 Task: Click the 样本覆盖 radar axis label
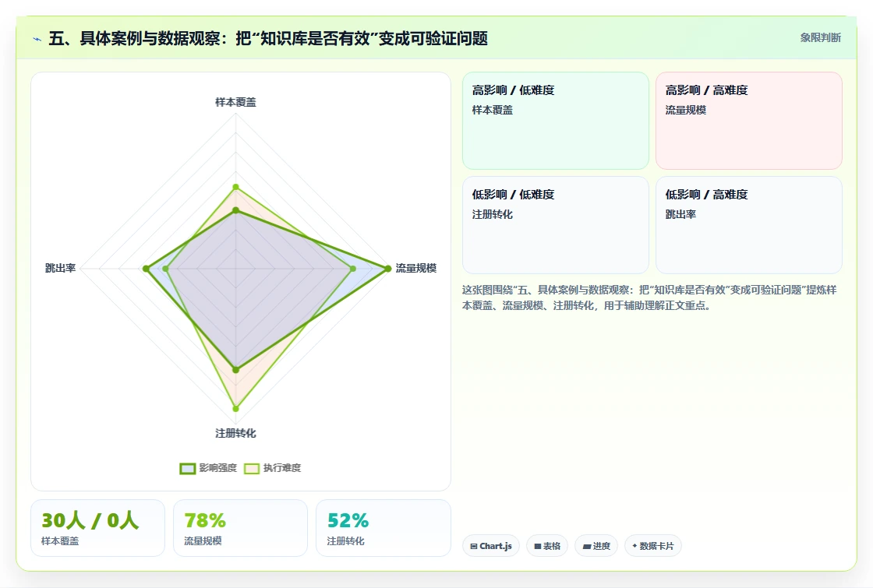(235, 102)
